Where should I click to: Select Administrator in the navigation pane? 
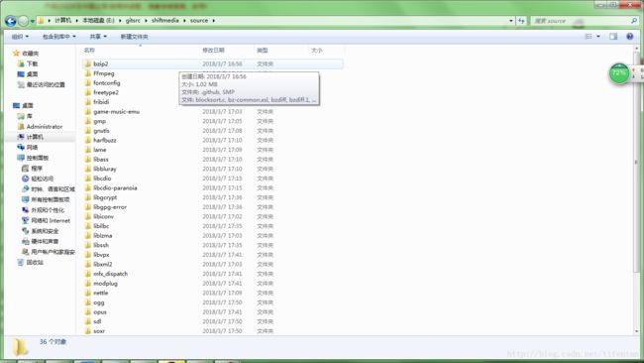point(45,127)
